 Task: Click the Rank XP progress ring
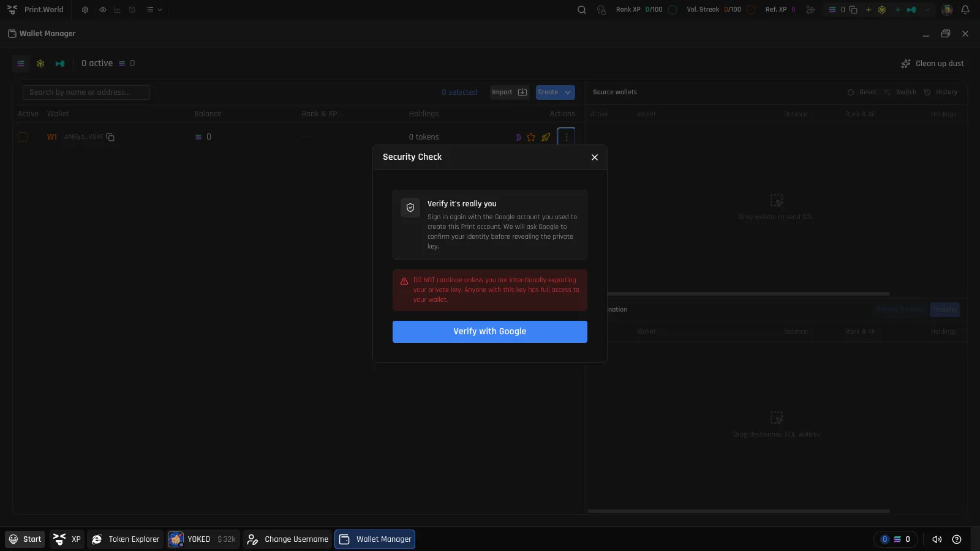tap(673, 10)
